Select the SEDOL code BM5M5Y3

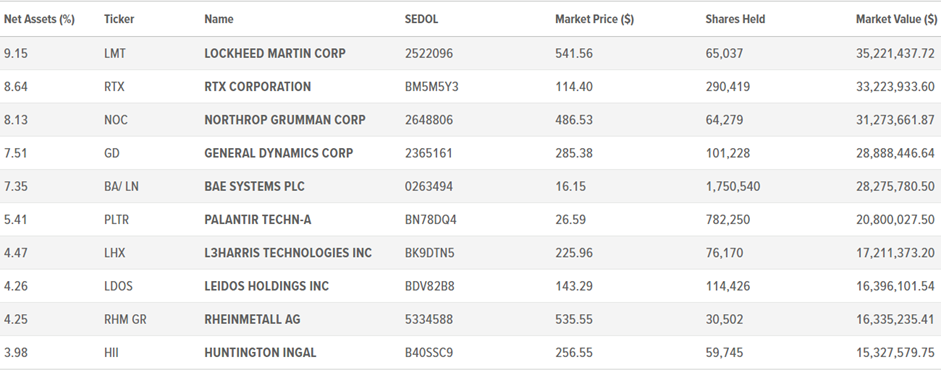tap(431, 87)
